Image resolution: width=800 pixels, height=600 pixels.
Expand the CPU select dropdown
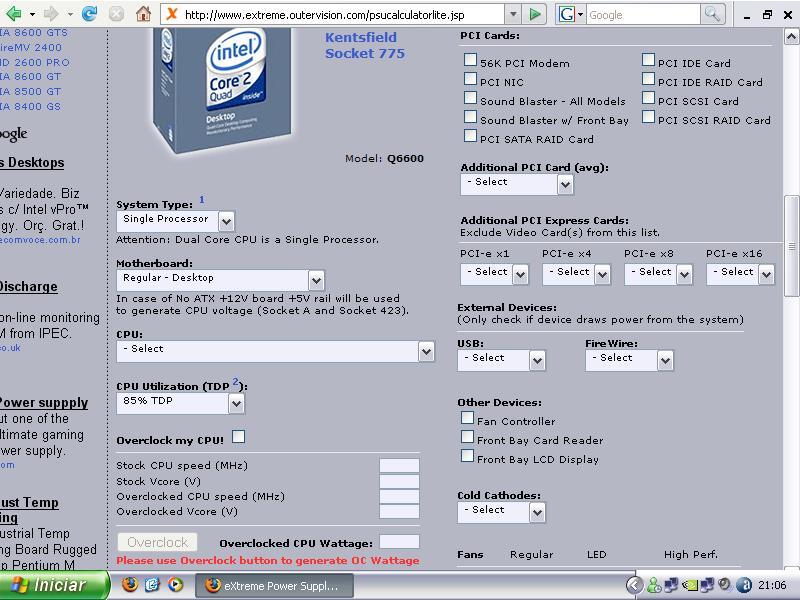[x=276, y=351]
